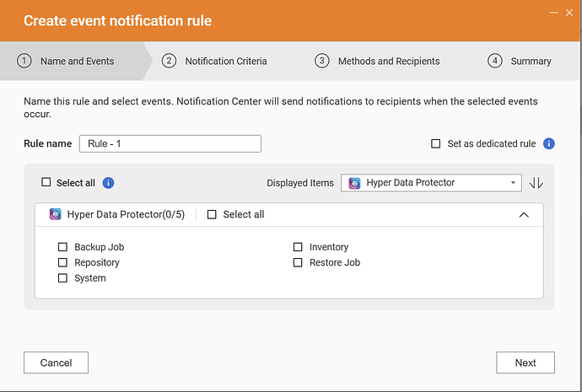Click the sort order arrows icon
The width and height of the screenshot is (582, 392).
536,183
